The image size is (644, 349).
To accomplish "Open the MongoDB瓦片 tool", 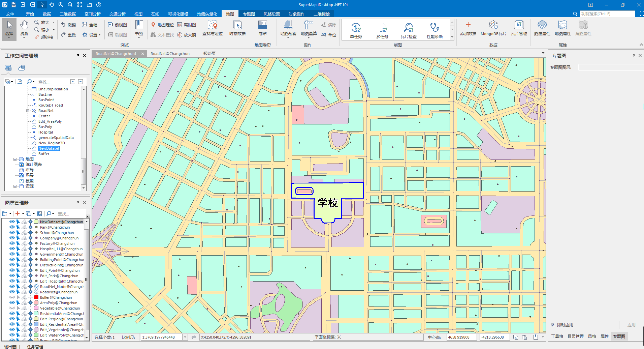I will [x=493, y=28].
